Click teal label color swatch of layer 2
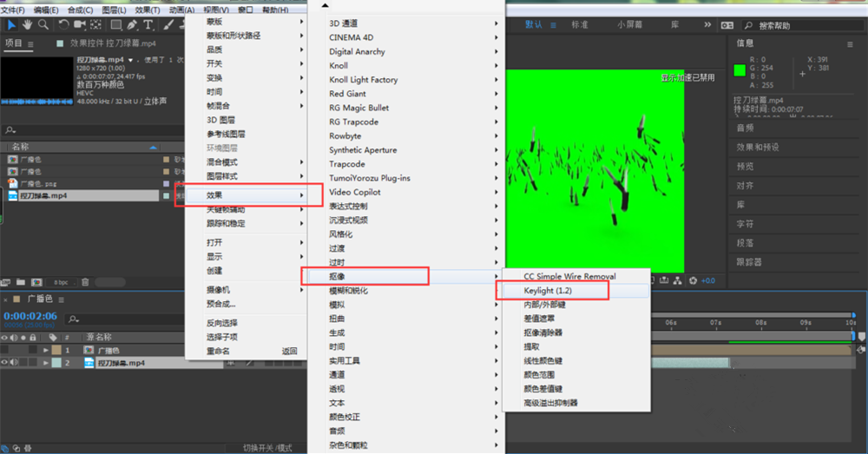Image resolution: width=868 pixels, height=454 pixels. coord(56,363)
